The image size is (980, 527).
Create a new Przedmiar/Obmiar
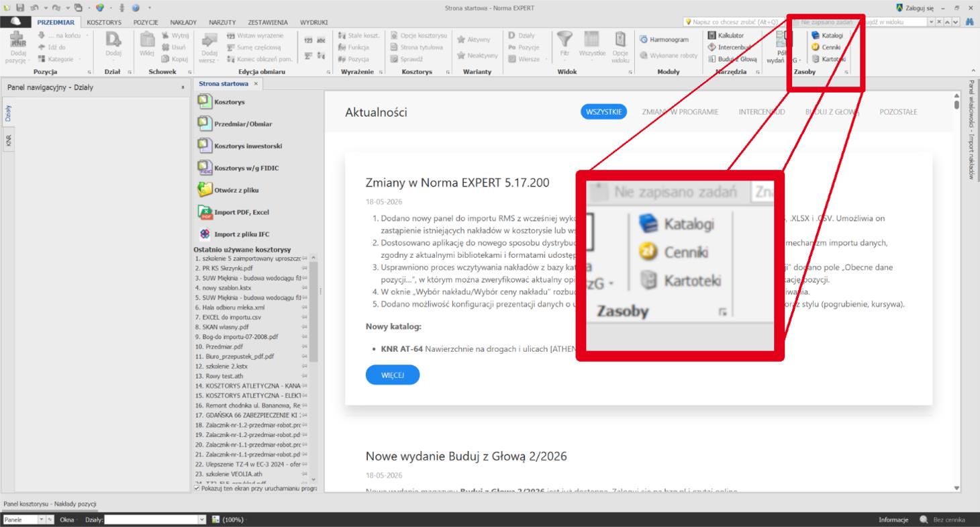[235, 124]
